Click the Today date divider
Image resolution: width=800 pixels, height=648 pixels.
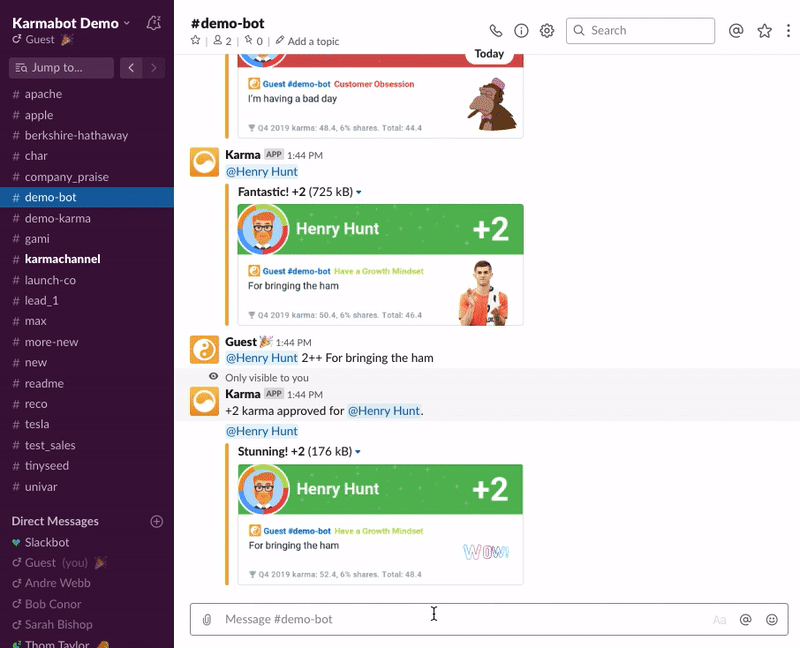[489, 54]
